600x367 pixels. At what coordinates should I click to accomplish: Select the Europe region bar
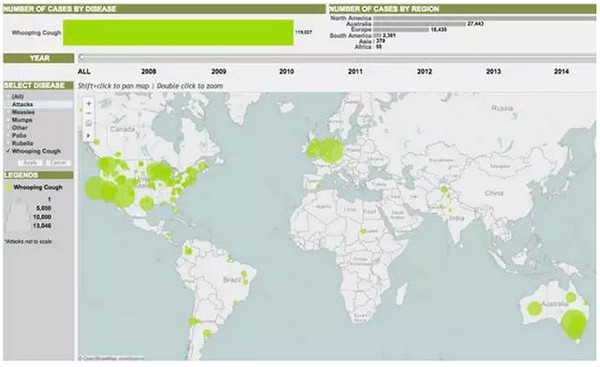[401, 29]
